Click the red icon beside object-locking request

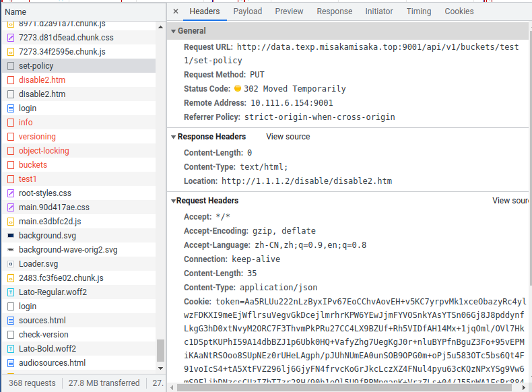11,151
